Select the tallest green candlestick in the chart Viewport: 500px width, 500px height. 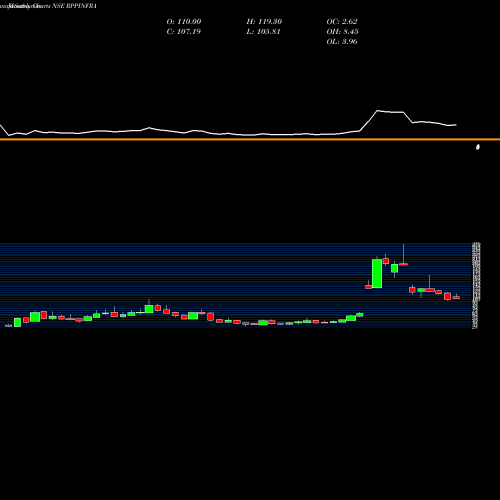(377, 273)
